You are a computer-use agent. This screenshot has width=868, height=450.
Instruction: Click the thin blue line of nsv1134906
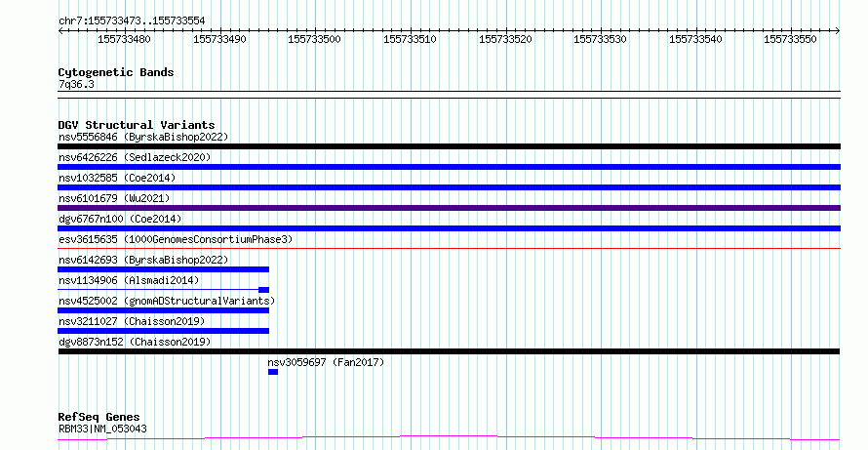point(158,289)
